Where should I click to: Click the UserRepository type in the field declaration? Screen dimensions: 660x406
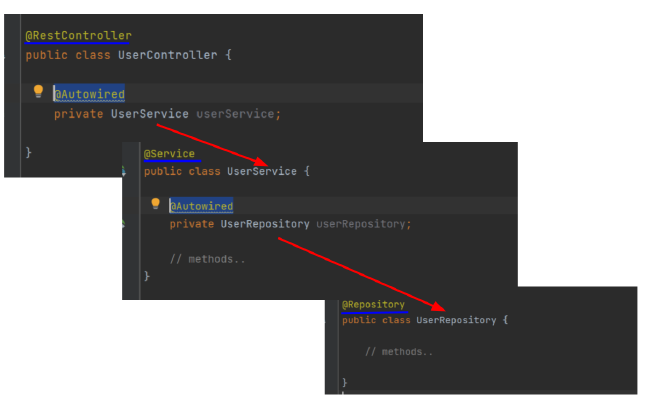[265, 224]
